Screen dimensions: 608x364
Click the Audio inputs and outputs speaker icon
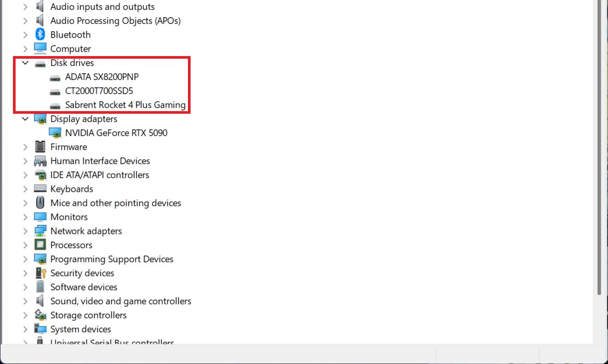(x=40, y=7)
